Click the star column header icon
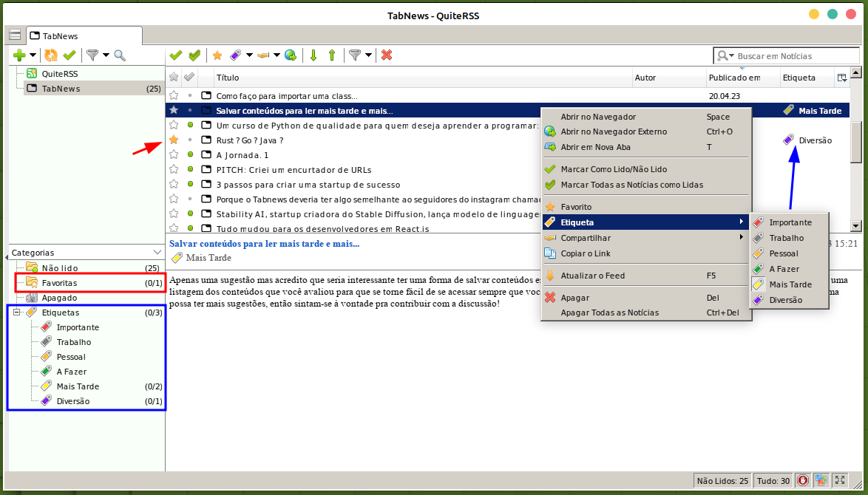The height and width of the screenshot is (495, 868). (x=174, y=77)
